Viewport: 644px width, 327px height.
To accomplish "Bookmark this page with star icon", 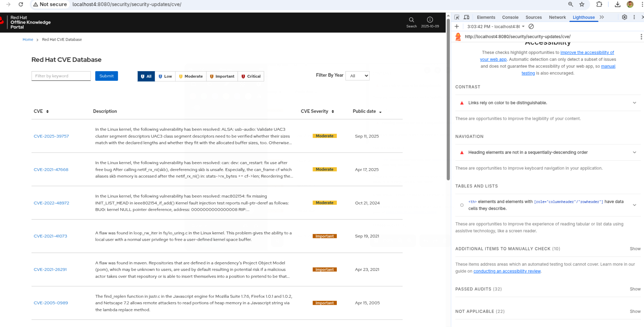I will (x=582, y=4).
